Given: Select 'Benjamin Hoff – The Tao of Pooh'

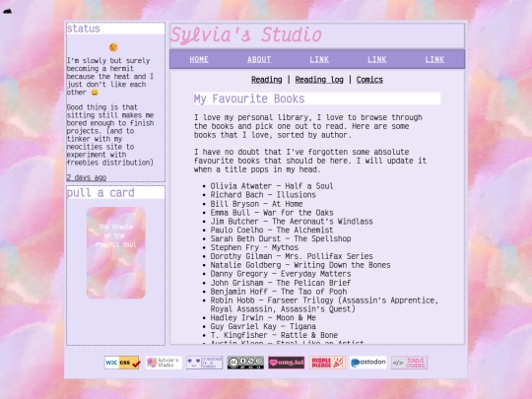Looking at the screenshot, I should pos(279,292).
